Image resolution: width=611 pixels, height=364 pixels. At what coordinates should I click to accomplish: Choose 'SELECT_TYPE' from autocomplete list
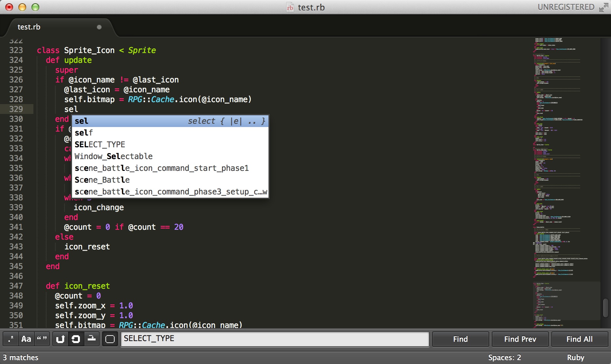(170, 145)
